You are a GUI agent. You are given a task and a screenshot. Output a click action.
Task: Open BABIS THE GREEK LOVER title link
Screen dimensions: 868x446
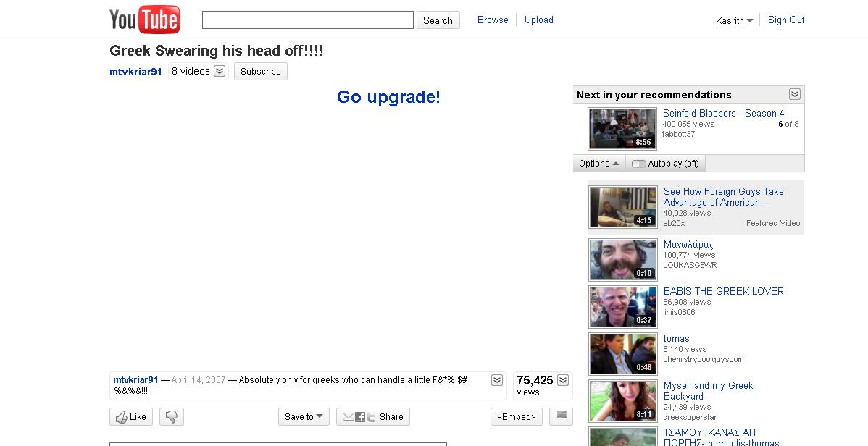click(724, 291)
